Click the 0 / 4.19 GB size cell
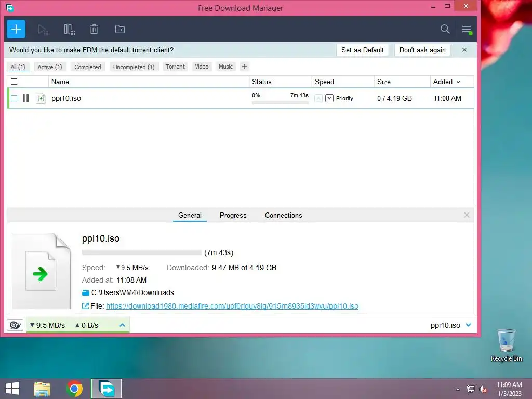The image size is (532, 399). click(394, 98)
